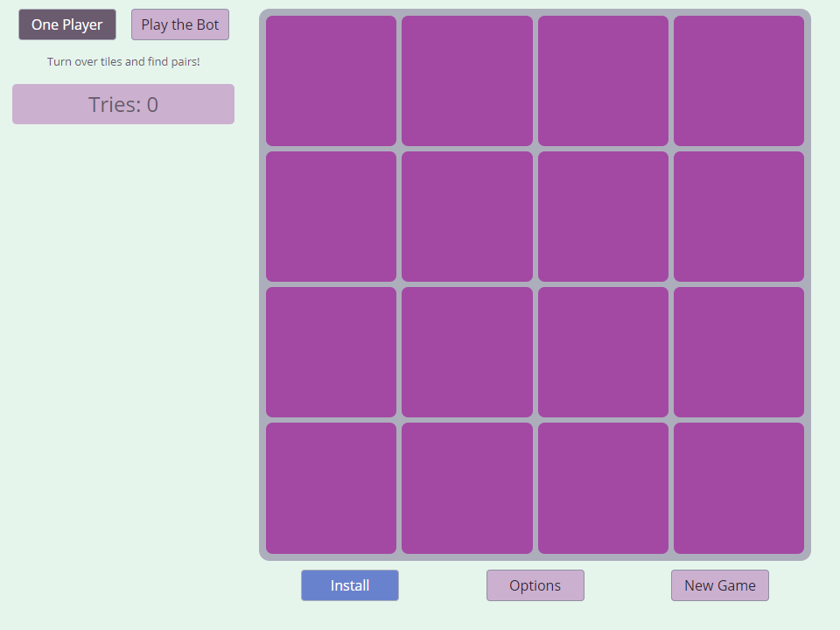Switch to Play the Bot mode
Screen dimensions: 840x630
[x=180, y=24]
